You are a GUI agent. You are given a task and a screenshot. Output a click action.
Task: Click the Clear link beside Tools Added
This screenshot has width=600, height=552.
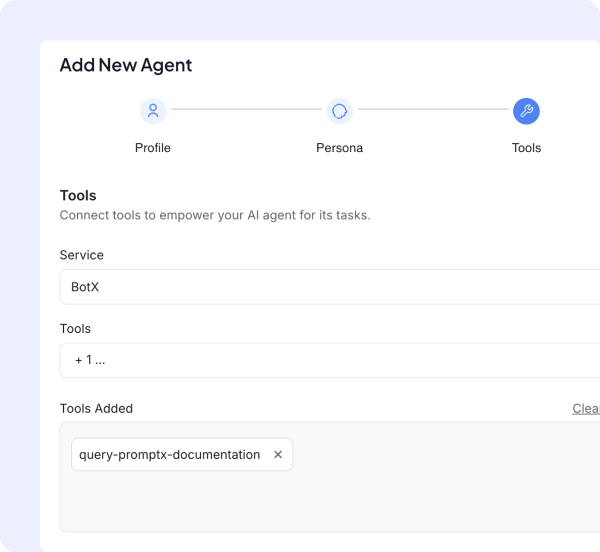point(586,409)
